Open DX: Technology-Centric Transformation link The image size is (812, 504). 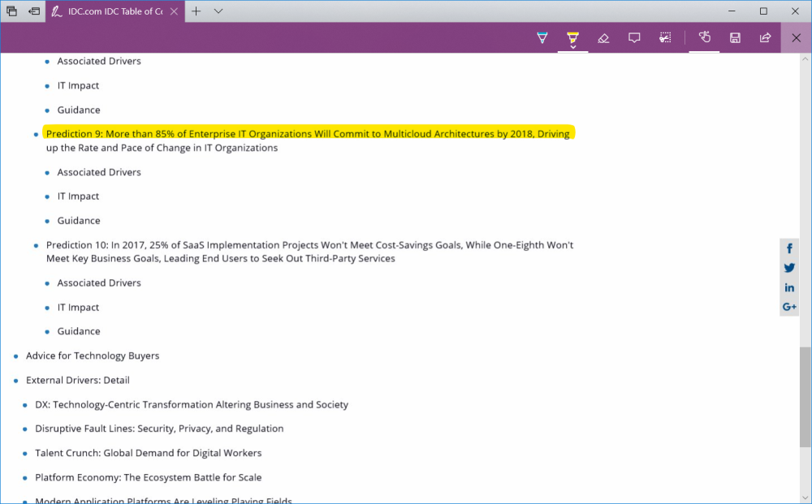(x=192, y=404)
